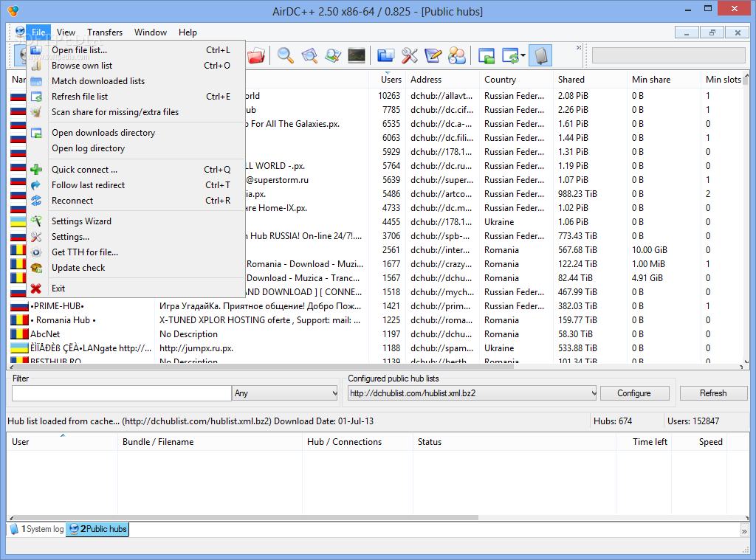The width and height of the screenshot is (756, 560).
Task: Click the Reconnect blue arrows menu icon
Action: click(36, 201)
